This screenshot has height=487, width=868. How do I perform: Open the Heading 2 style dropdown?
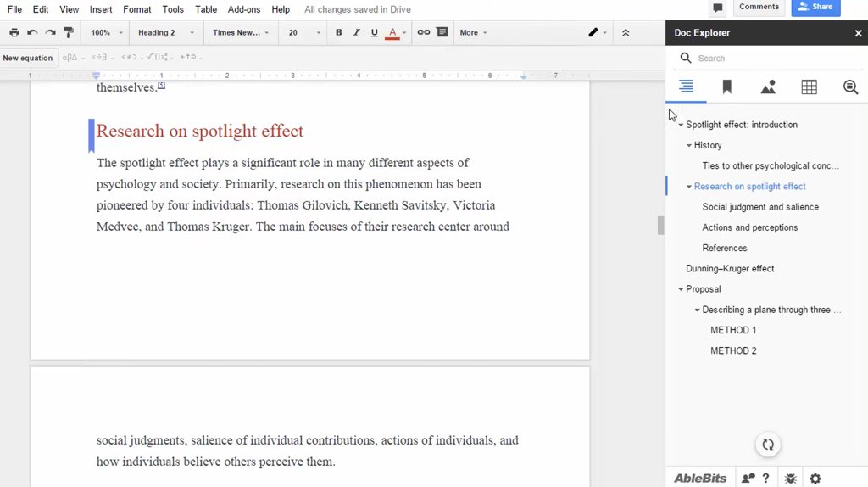click(x=166, y=33)
